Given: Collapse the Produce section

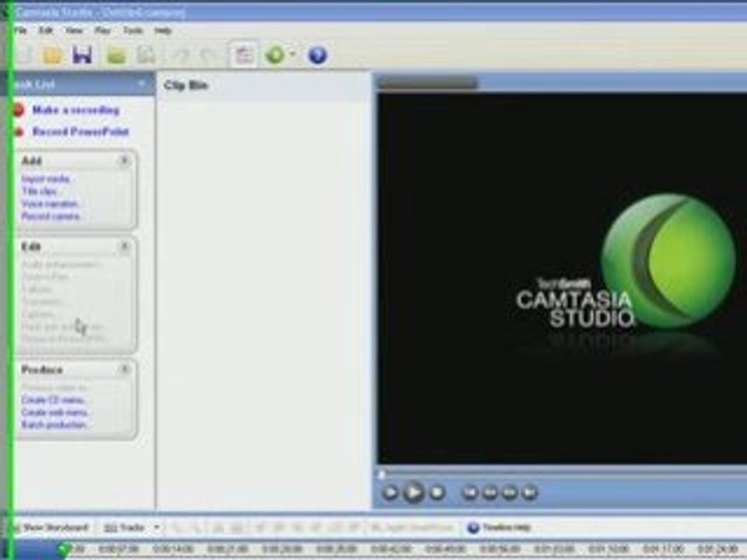Looking at the screenshot, I should pos(124,369).
